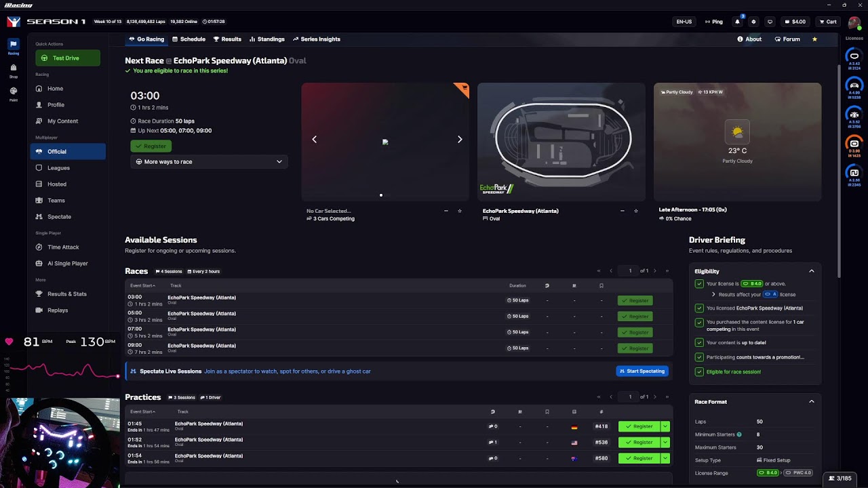Click the minus icon on the car card
868x488 pixels.
[x=446, y=211]
